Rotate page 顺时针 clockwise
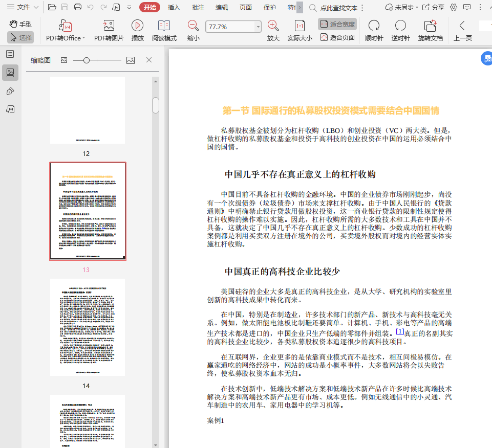 (374, 26)
